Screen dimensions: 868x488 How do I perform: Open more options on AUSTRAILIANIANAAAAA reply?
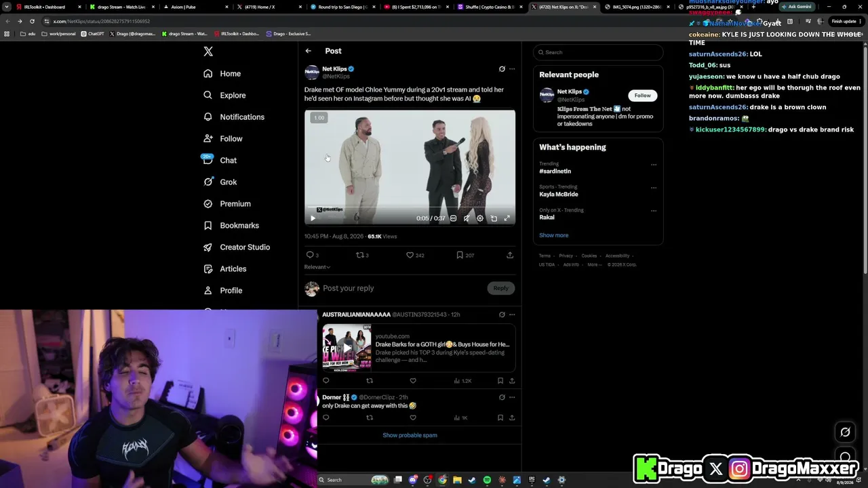[512, 314]
